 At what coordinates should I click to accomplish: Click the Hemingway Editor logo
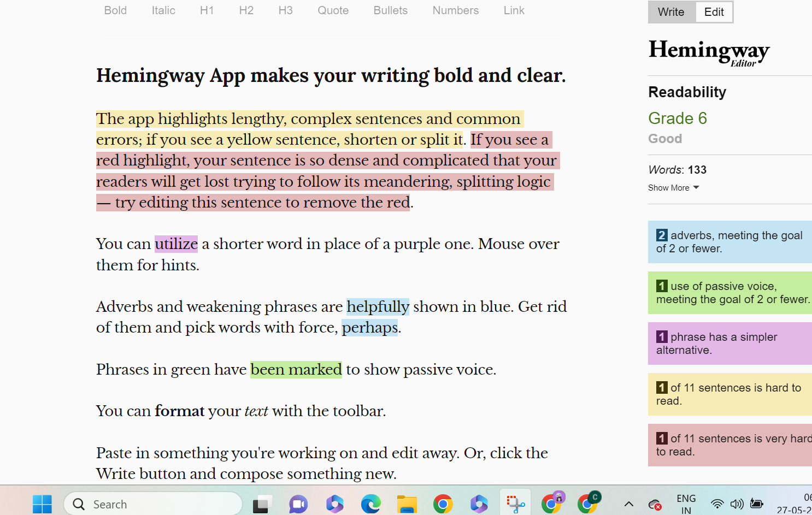pos(709,53)
